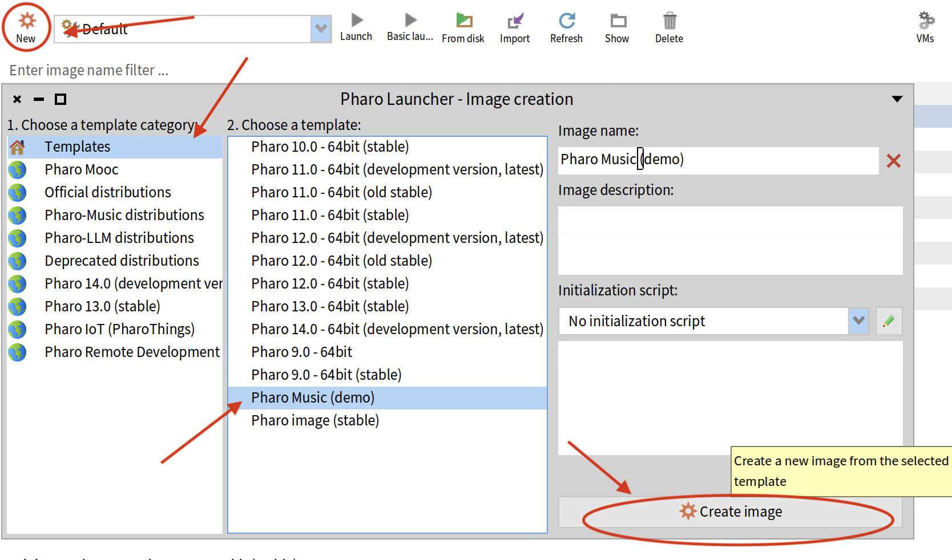Viewport: 952px width, 560px height.
Task: Select Pharo Remote Development category
Action: 115,352
